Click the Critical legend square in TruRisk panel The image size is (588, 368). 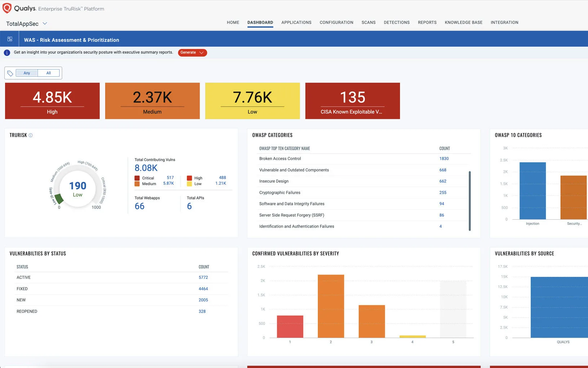(137, 178)
